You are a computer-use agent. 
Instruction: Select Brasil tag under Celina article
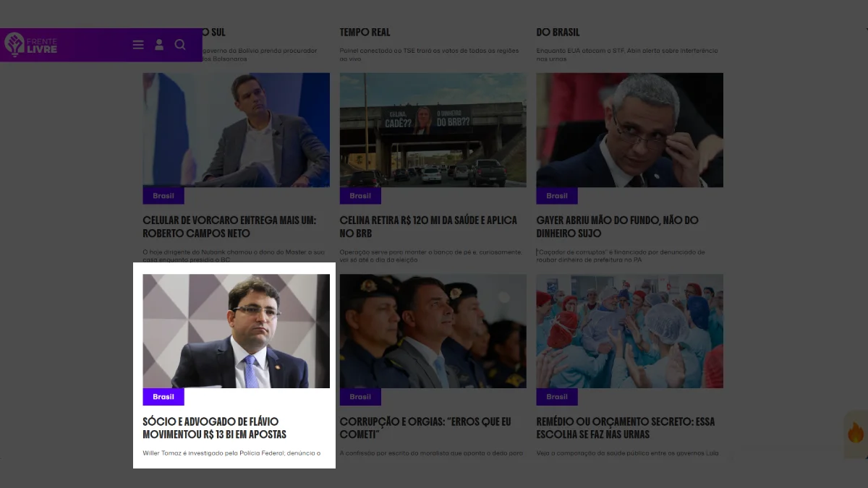(x=360, y=196)
